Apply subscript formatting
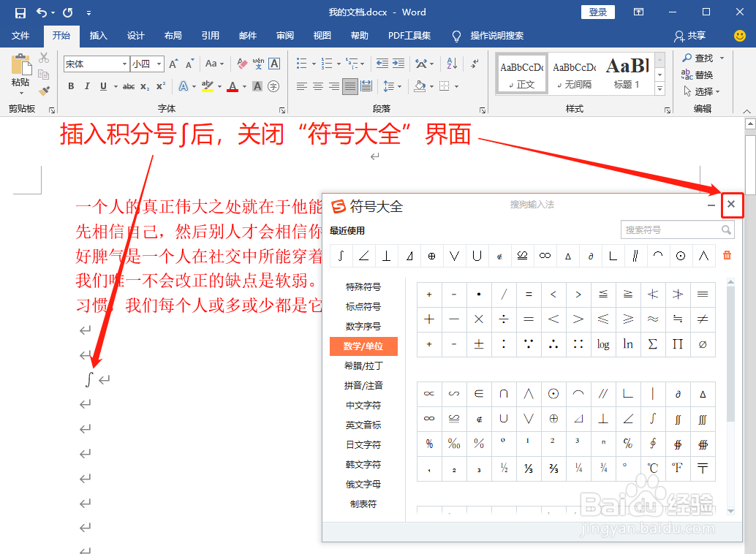 tap(144, 86)
